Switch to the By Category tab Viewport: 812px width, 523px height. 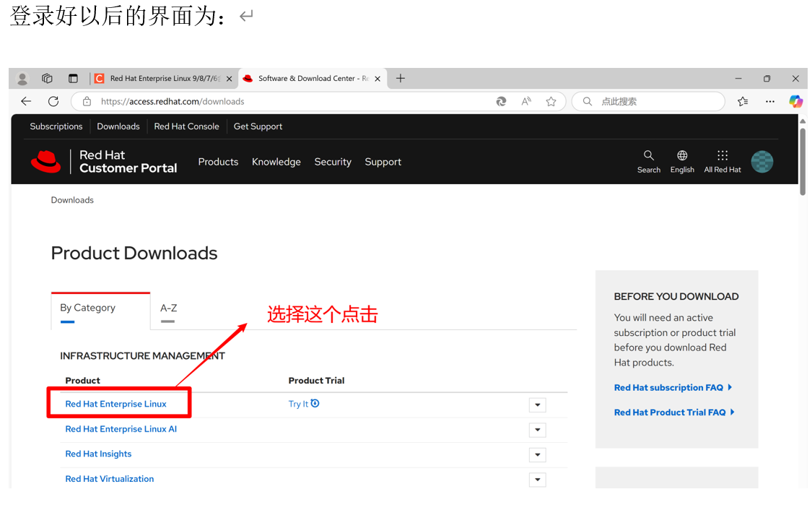pyautogui.click(x=100, y=311)
